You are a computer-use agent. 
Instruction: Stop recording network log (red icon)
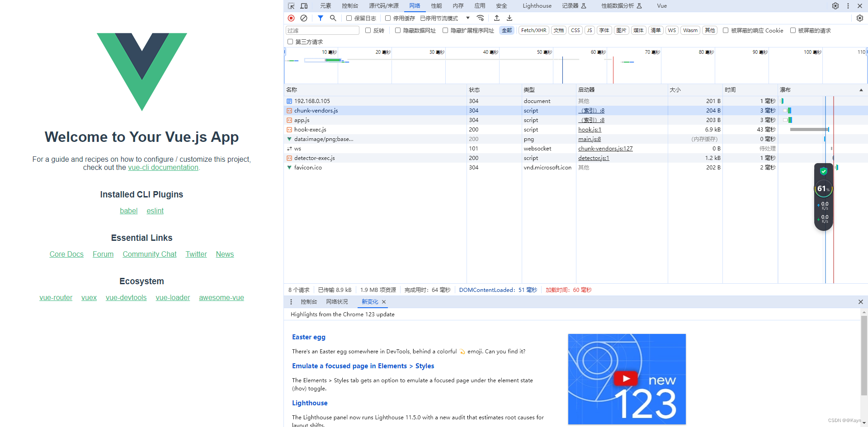291,18
